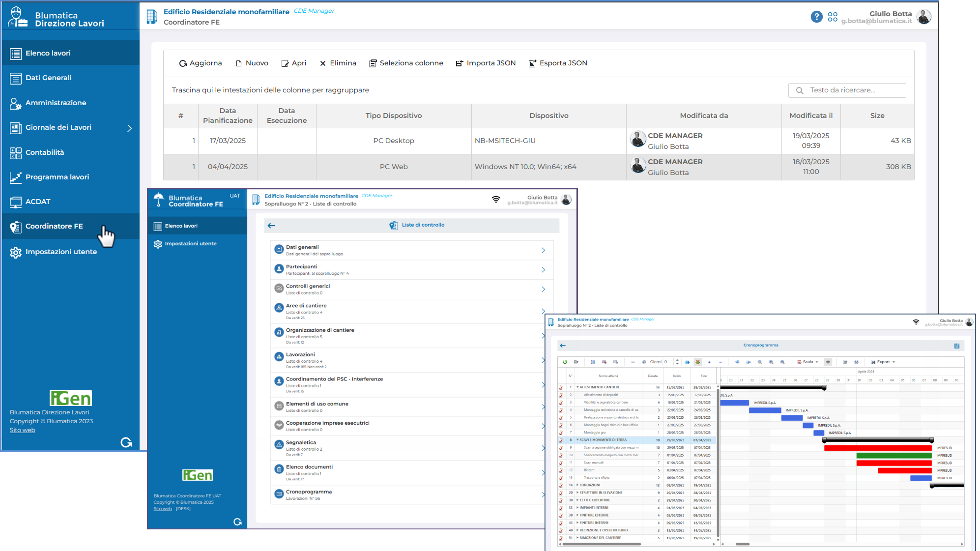This screenshot has width=980, height=551.
Task: Open Seleziona colonne
Action: click(x=406, y=63)
